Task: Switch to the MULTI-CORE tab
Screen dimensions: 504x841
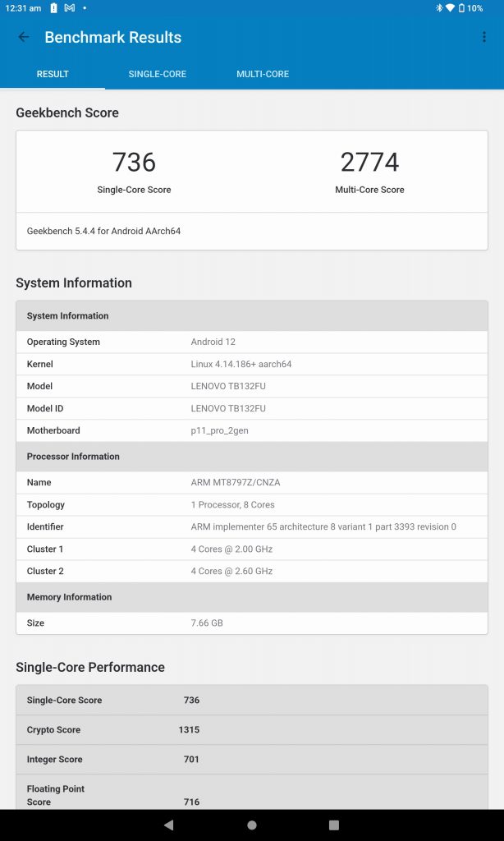Action: click(x=263, y=74)
